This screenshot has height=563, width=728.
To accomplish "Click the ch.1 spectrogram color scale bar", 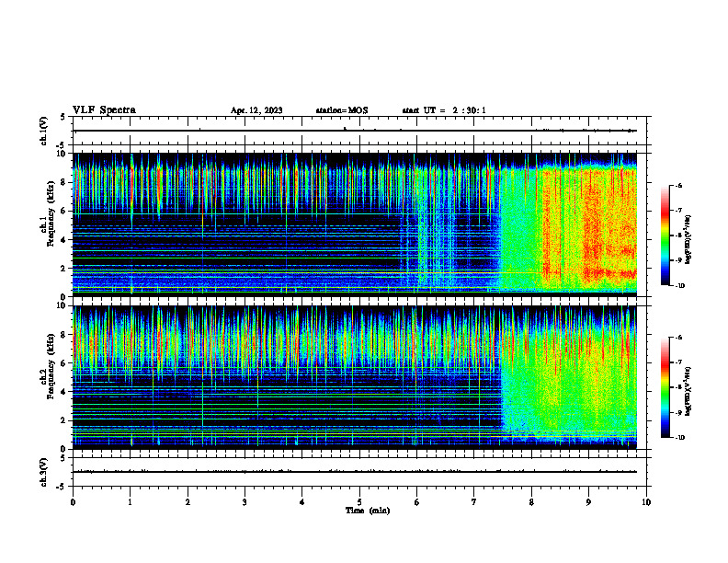I will click(665, 236).
